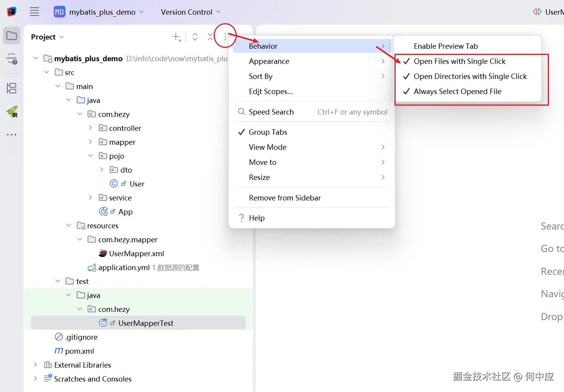Collapse the pojo package
This screenshot has width=564, height=392.
pyautogui.click(x=91, y=156)
